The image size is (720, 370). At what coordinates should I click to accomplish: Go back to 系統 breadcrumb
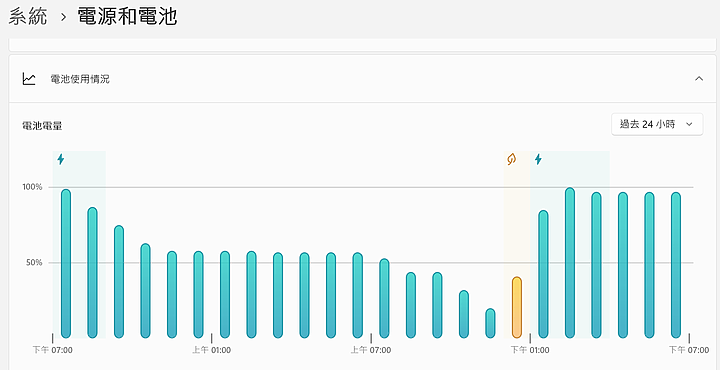pyautogui.click(x=28, y=17)
